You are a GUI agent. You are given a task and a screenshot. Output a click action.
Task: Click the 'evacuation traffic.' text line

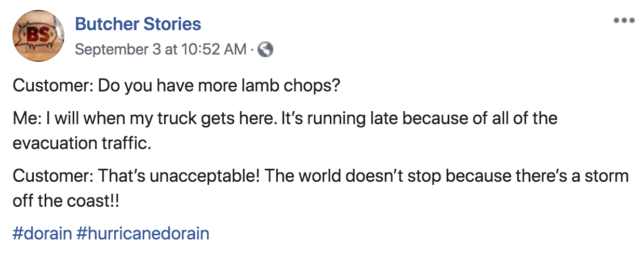coord(82,143)
